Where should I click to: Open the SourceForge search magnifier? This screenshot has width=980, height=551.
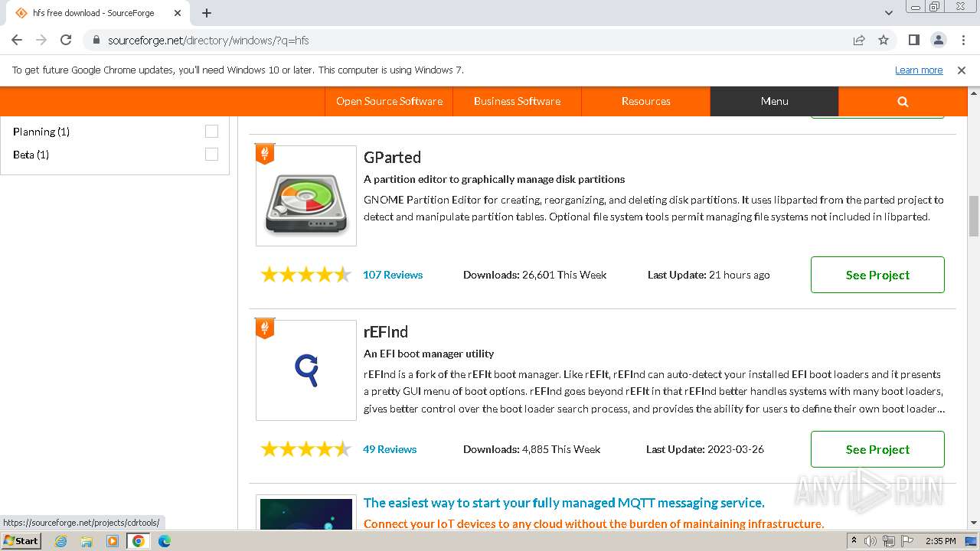click(x=903, y=101)
